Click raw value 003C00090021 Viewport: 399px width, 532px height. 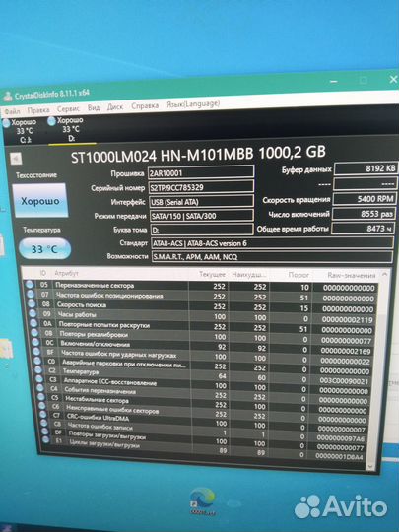[344, 381]
